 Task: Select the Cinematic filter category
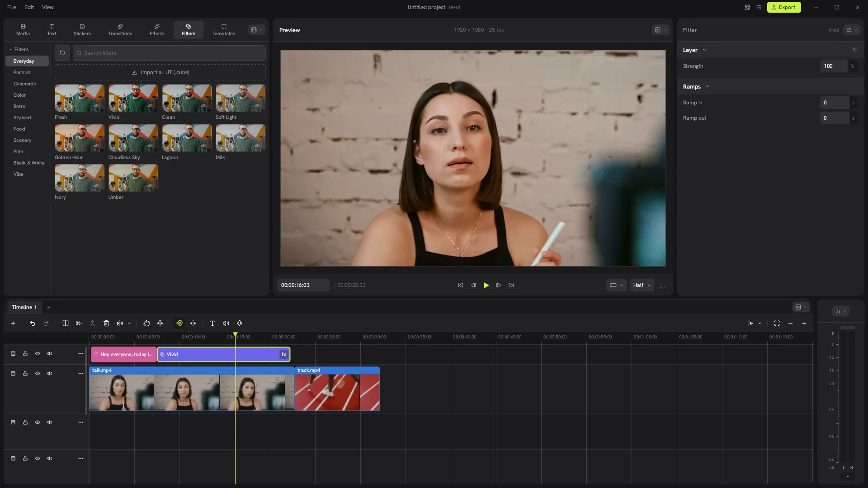tap(25, 84)
